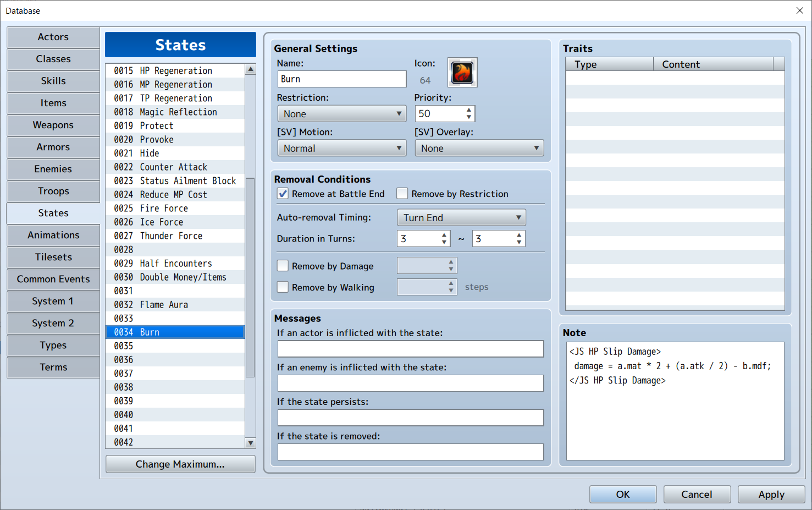Select state 0027 Thunder Force
This screenshot has height=510, width=812.
coord(175,236)
